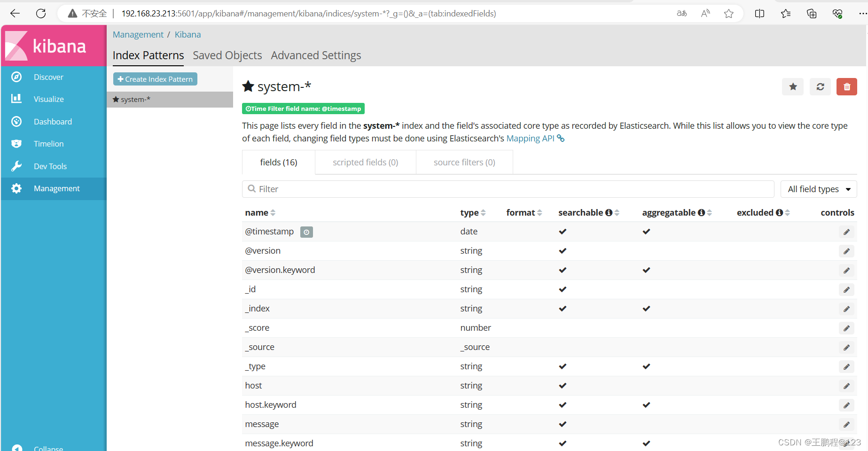Edit the _score field pencil icon
868x451 pixels.
coord(846,328)
